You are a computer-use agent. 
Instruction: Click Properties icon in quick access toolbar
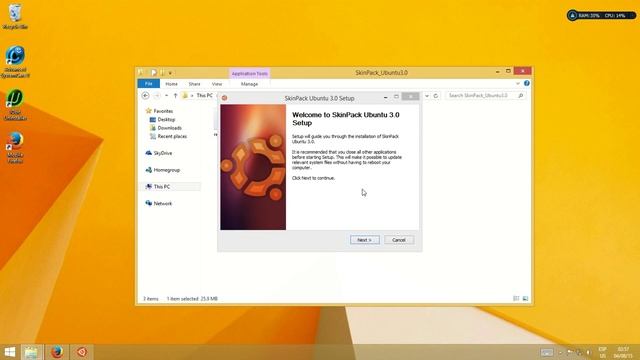tap(154, 73)
